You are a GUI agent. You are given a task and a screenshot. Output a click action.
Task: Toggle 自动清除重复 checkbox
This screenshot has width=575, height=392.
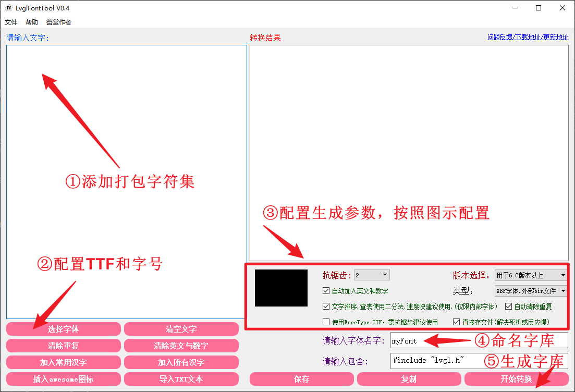pyautogui.click(x=508, y=306)
